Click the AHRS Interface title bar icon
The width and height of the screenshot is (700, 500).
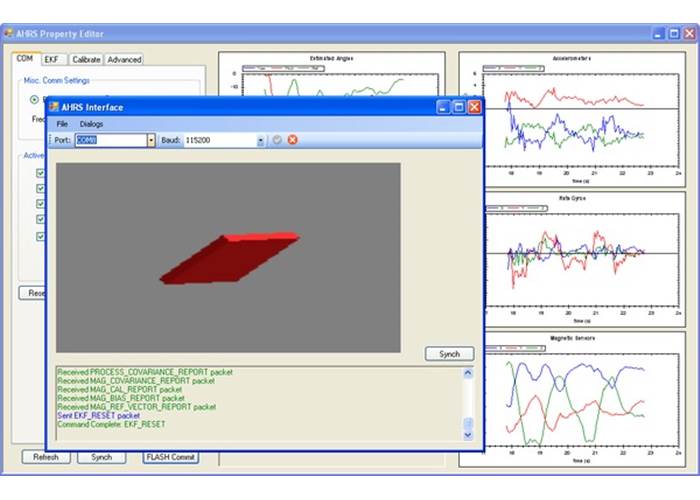55,106
